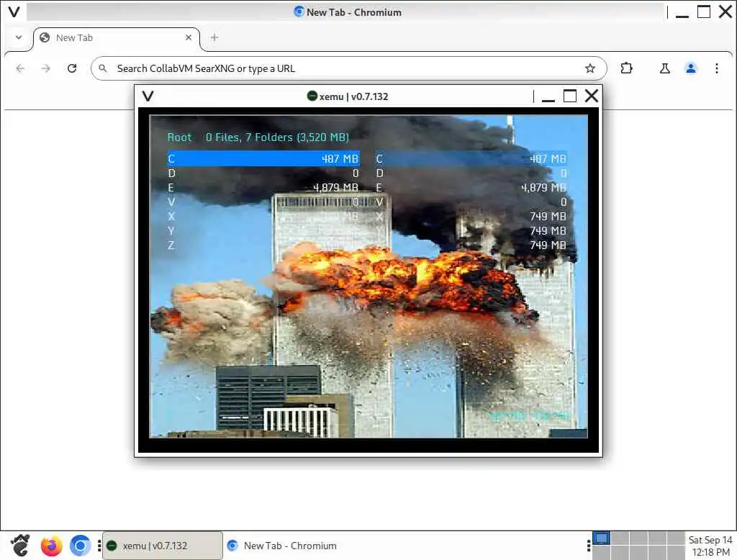Select drive X in left pane
Screen dimensions: 737x560
tap(263, 216)
